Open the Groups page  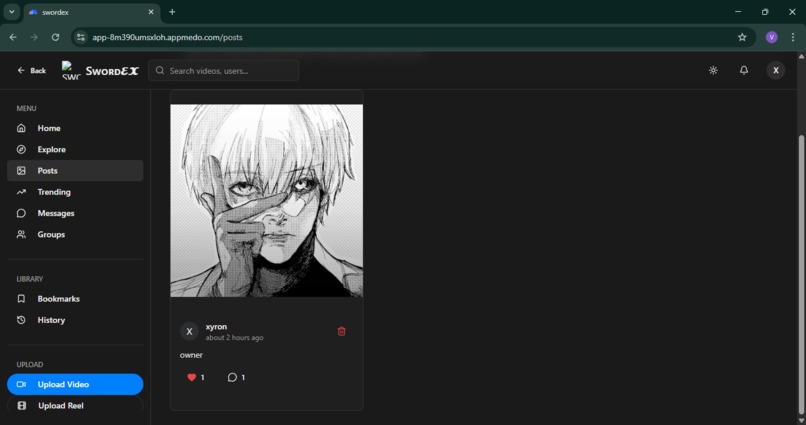(75, 234)
